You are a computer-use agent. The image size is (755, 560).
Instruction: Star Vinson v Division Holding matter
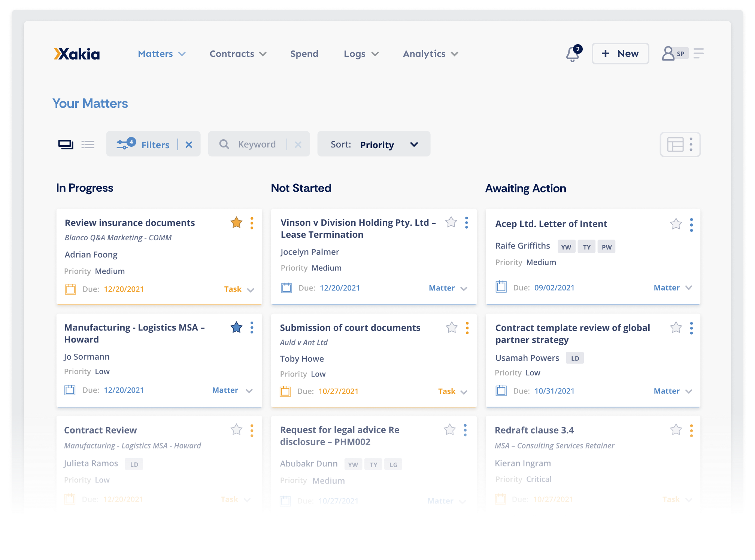451,222
